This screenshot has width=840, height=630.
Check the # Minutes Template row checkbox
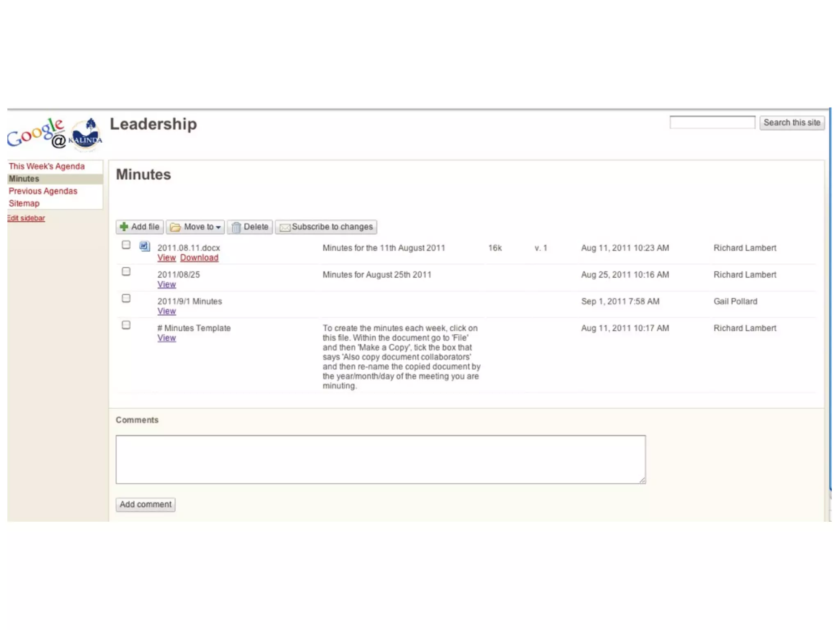tap(126, 325)
